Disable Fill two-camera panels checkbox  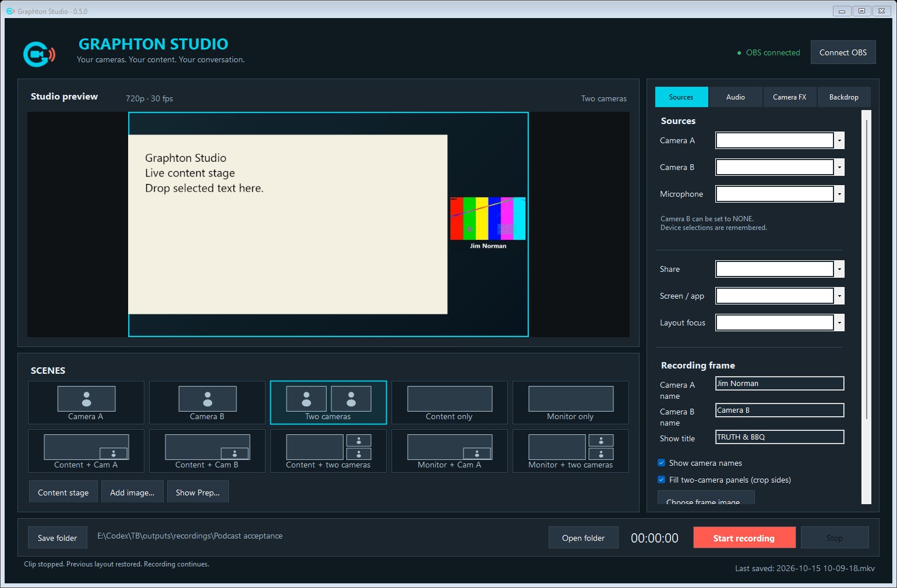[662, 480]
